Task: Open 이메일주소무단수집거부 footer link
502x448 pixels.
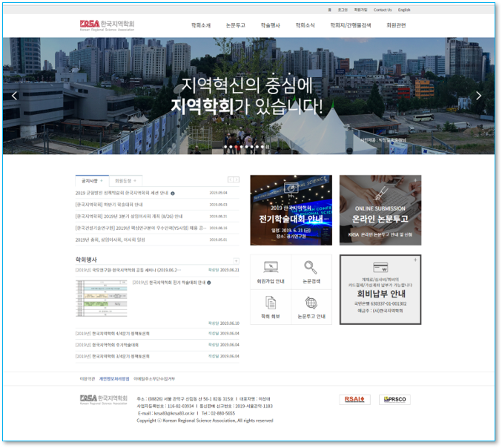Action: (x=154, y=379)
